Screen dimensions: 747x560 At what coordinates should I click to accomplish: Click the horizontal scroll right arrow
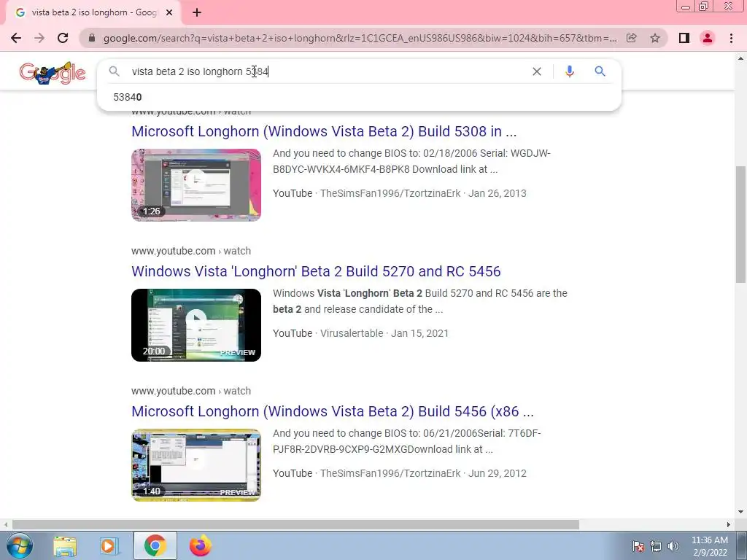pyautogui.click(x=729, y=525)
